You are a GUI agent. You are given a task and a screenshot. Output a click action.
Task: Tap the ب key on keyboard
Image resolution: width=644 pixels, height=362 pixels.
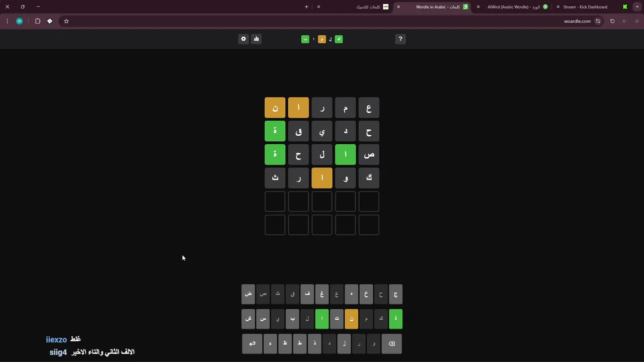[292, 319]
